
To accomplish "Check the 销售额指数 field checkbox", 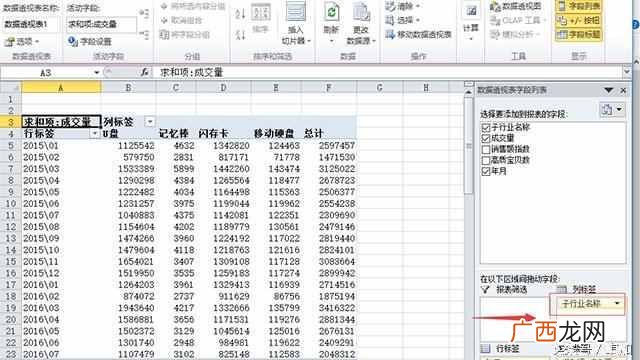I will coord(486,150).
